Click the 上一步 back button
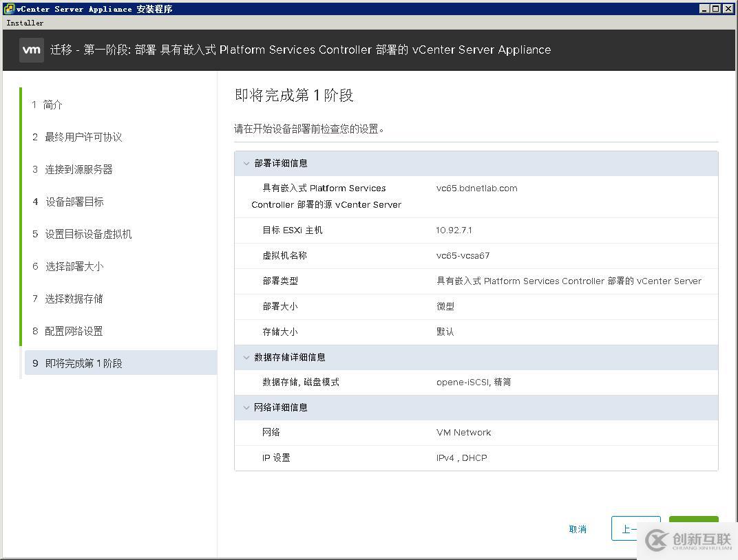Viewport: 738px width, 560px height. click(635, 529)
